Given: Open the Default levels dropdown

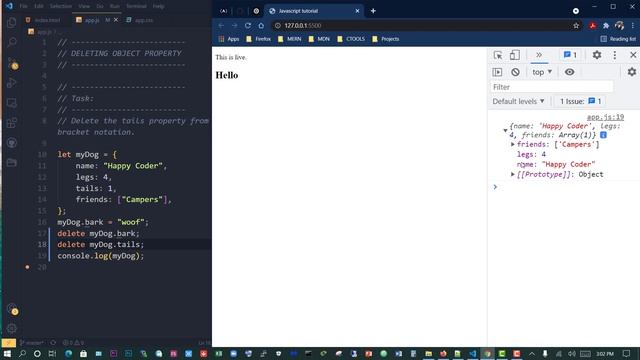Looking at the screenshot, I should (x=518, y=101).
